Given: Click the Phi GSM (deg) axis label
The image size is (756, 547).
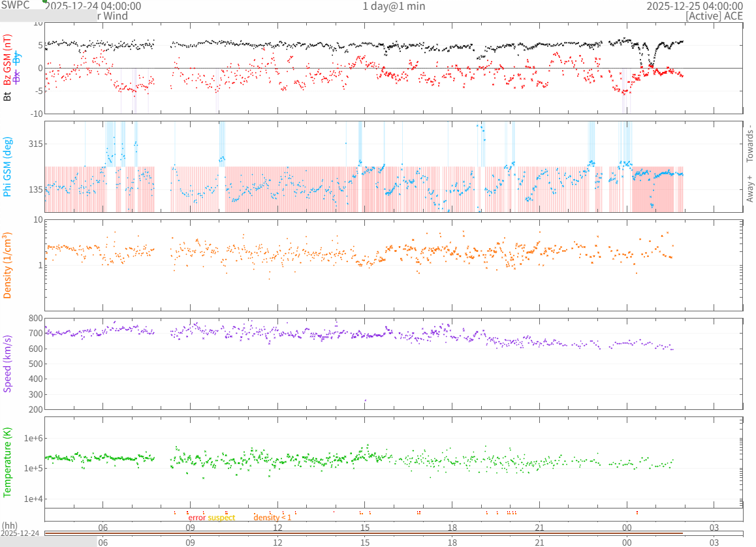Looking at the screenshot, I should [8, 166].
